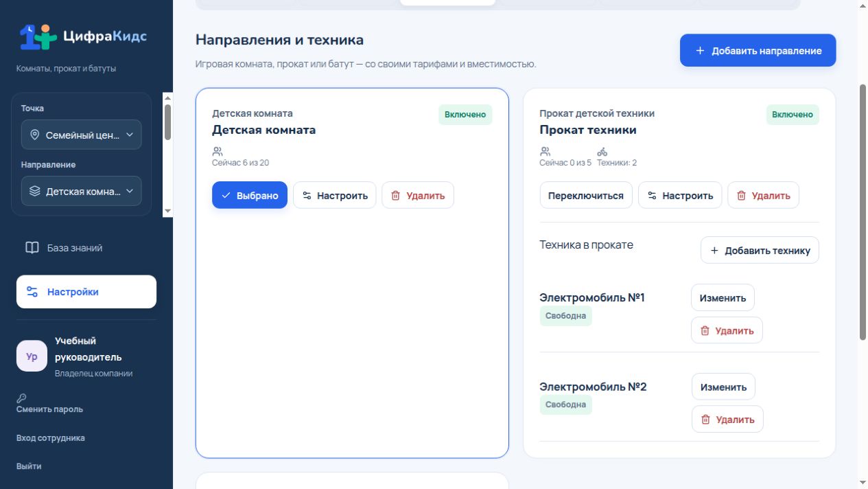This screenshot has width=868, height=489.
Task: Click the Электромобиль №2 title
Action: [593, 387]
